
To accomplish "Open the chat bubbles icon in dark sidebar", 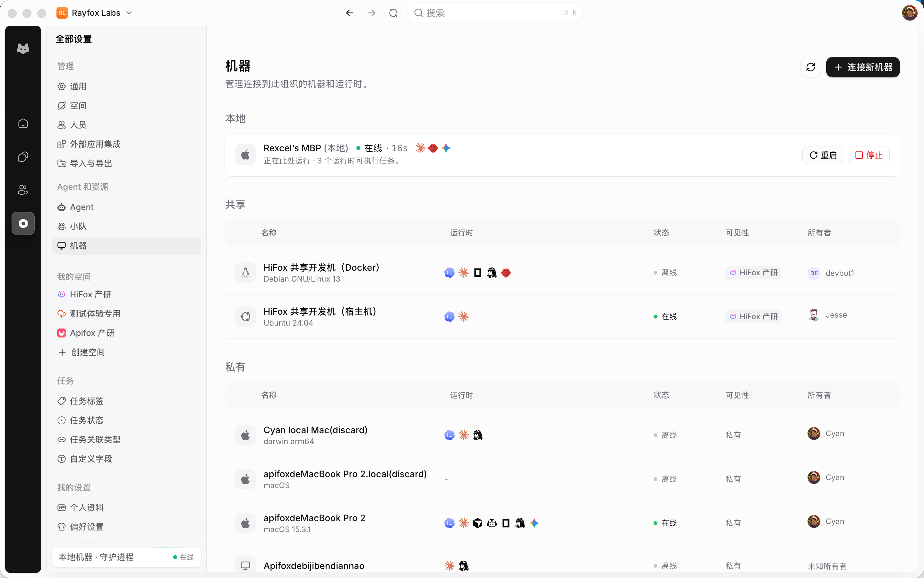I will (x=23, y=157).
